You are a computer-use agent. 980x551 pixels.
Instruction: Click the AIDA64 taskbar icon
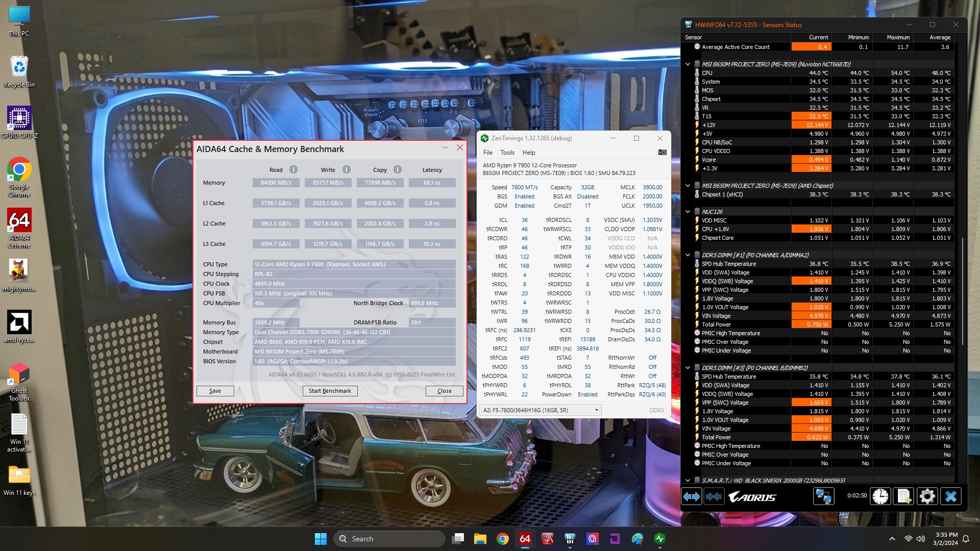click(x=525, y=539)
